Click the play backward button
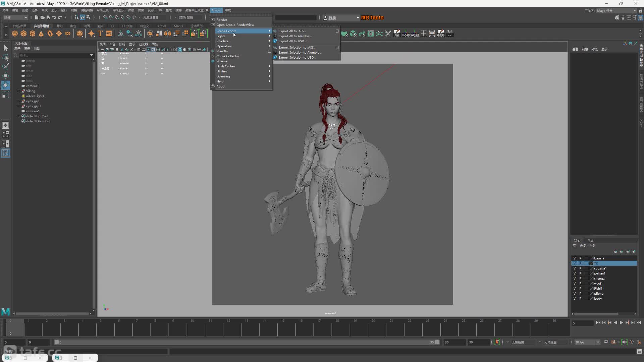The height and width of the screenshot is (362, 644). pos(615,322)
